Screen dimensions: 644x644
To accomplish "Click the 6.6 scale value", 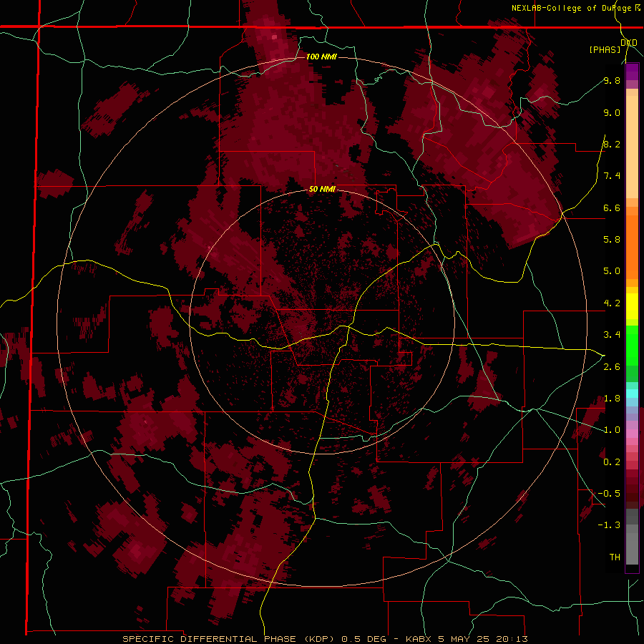I will point(612,208).
